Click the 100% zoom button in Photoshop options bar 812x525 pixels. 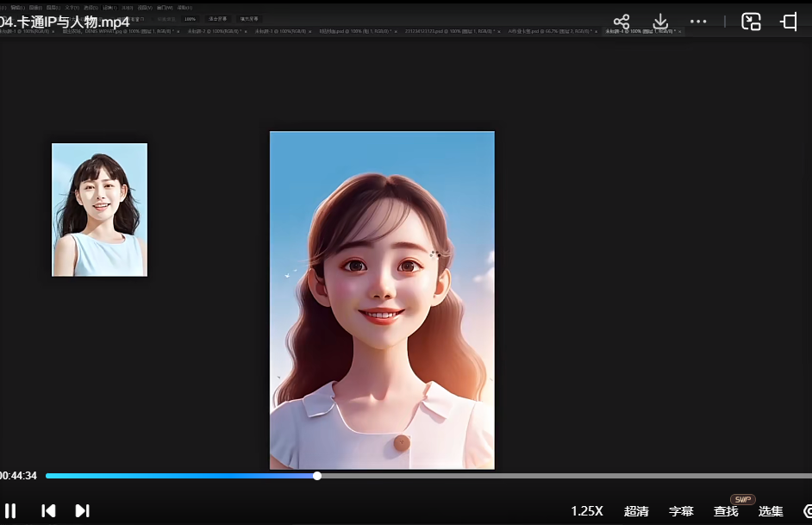point(190,19)
